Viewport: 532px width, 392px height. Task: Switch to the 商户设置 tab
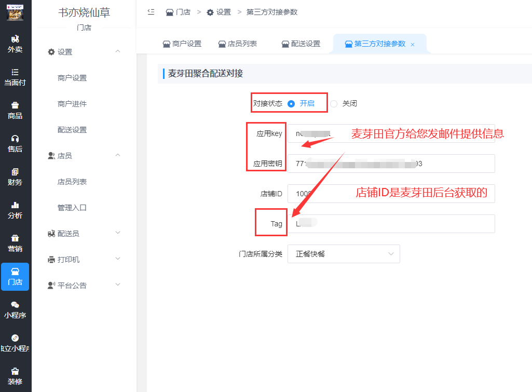182,44
